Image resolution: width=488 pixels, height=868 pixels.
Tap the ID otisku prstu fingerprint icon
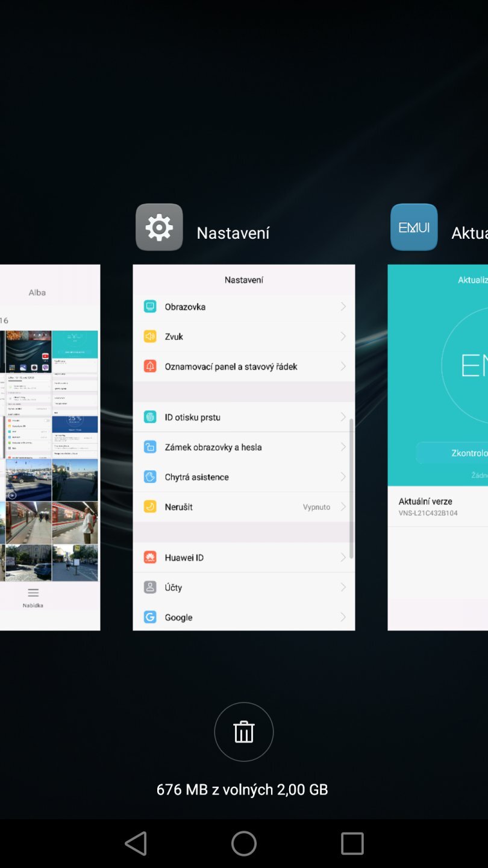pos(150,417)
